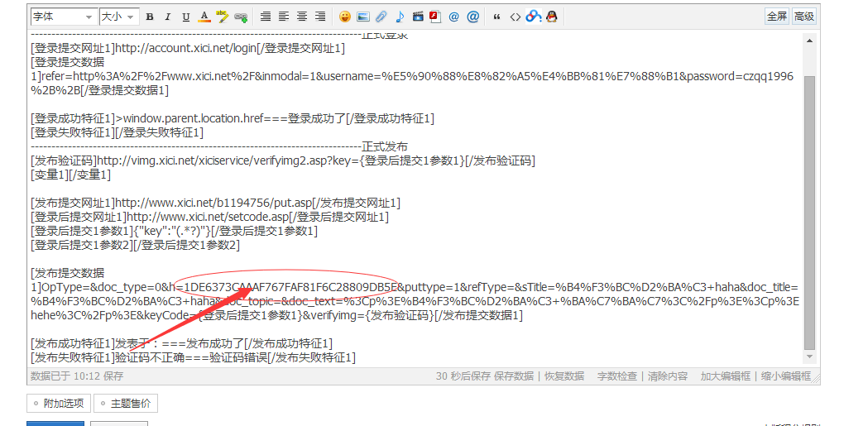This screenshot has width=868, height=426.
Task: Pick a font color with underlined A
Action: tap(204, 17)
